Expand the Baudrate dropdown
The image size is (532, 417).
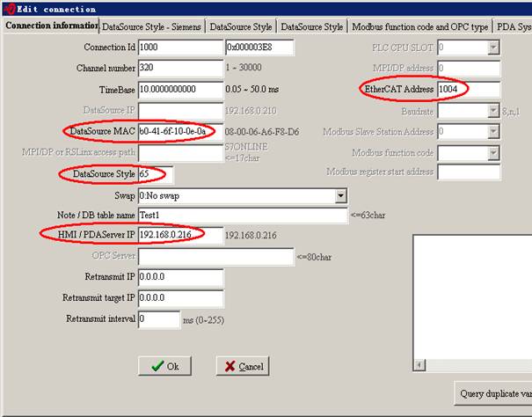(x=493, y=111)
